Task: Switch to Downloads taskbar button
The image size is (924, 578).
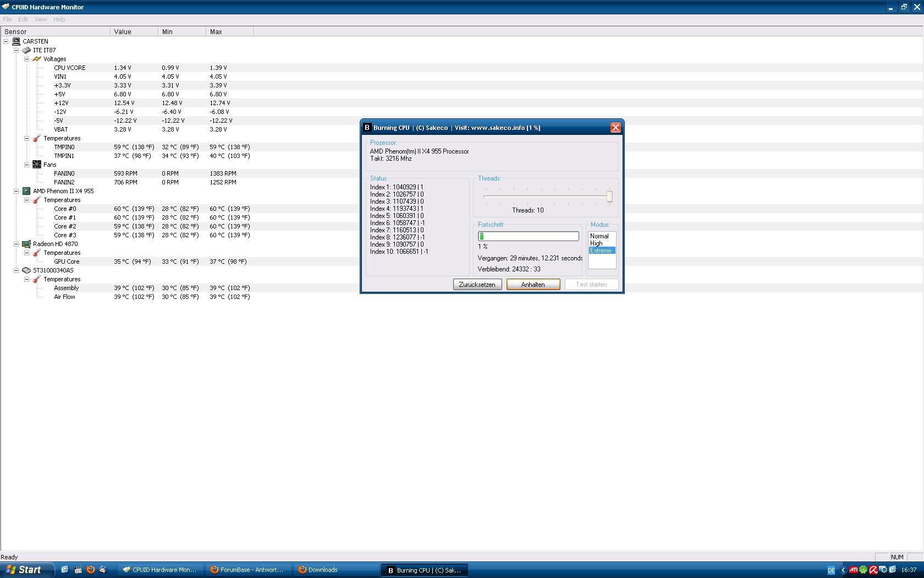Action: (336, 570)
